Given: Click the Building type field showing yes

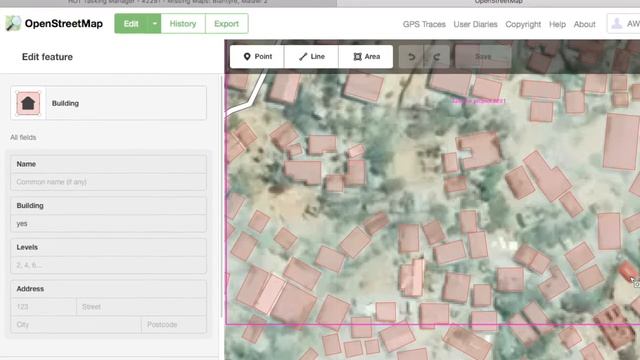Looking at the screenshot, I should 109,223.
